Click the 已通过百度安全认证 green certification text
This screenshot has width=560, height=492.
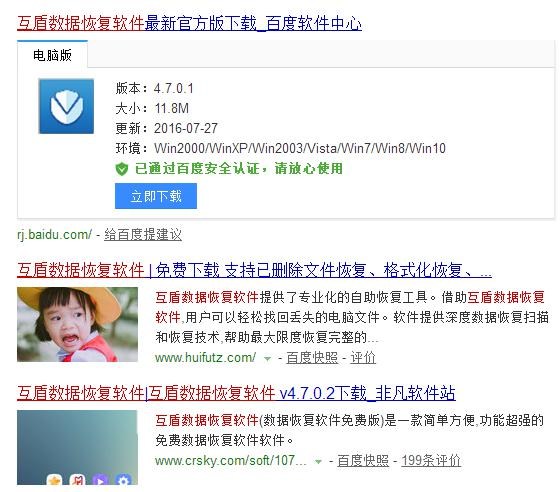239,169
